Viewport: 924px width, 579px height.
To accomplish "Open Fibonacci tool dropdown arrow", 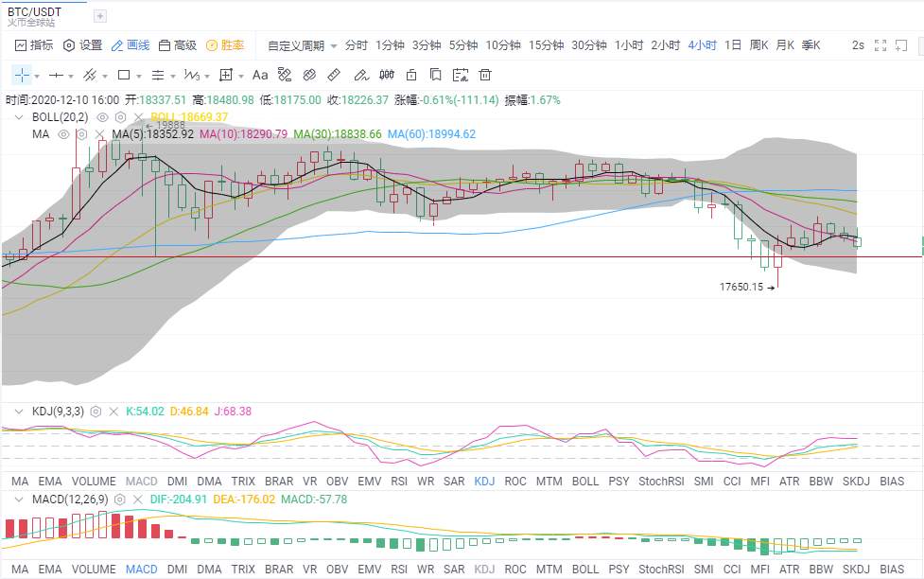I will click(x=173, y=76).
